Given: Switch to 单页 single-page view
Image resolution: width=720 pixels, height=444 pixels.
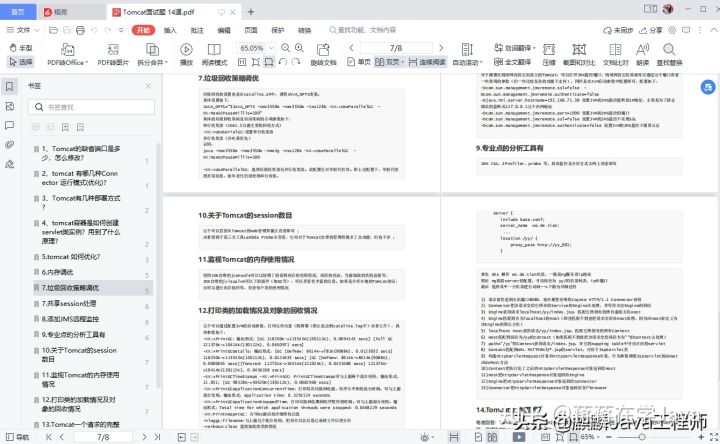Looking at the screenshot, I should [x=359, y=62].
